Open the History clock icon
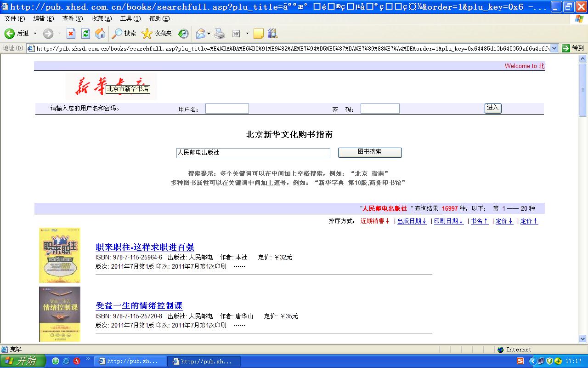The image size is (588, 368). (183, 34)
